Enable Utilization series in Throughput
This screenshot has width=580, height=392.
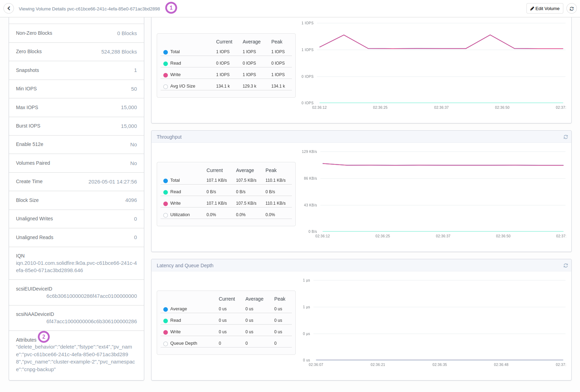166,215
